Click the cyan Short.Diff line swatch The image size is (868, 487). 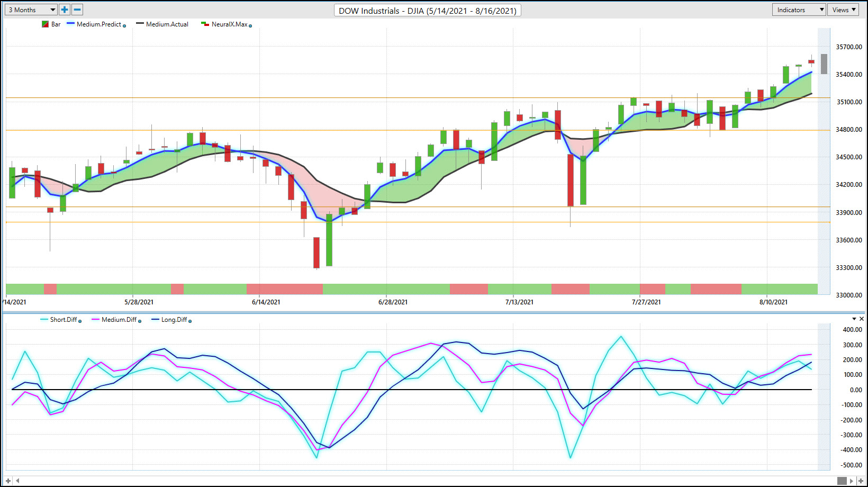44,319
